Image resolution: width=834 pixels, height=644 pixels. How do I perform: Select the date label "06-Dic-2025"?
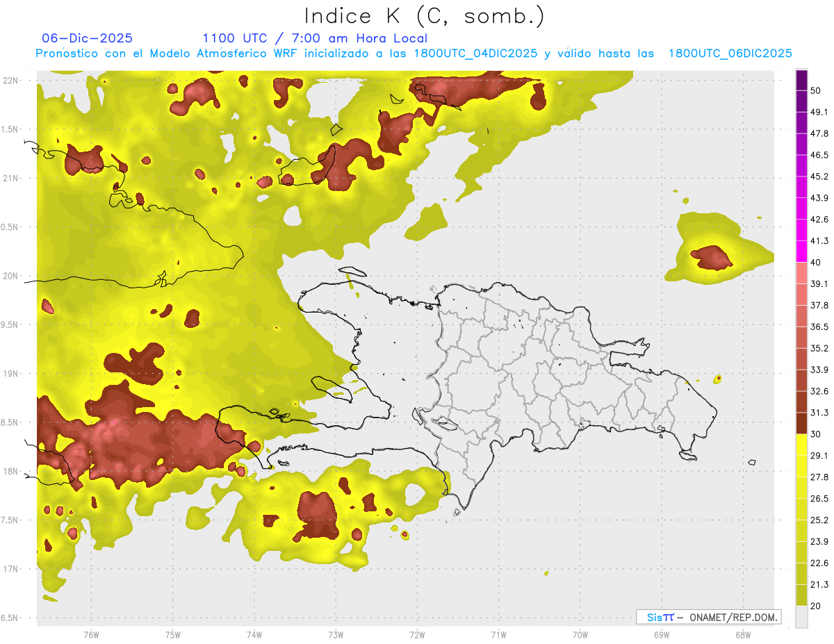click(88, 38)
